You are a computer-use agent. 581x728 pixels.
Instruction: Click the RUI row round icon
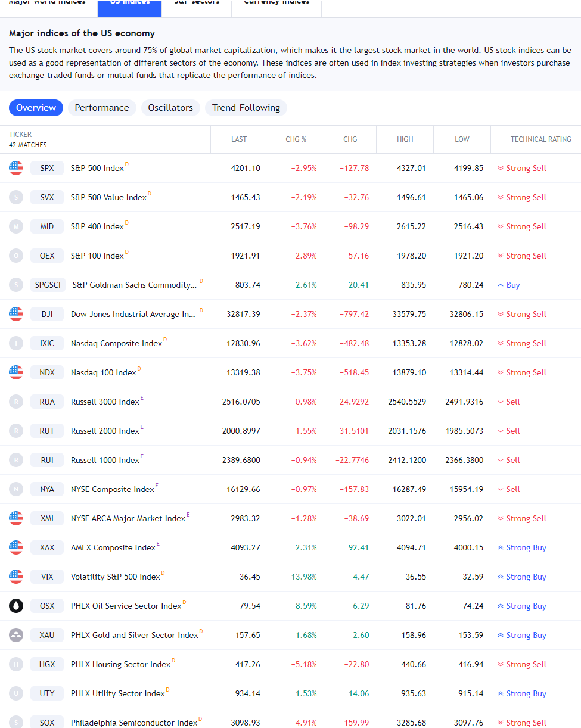point(16,460)
